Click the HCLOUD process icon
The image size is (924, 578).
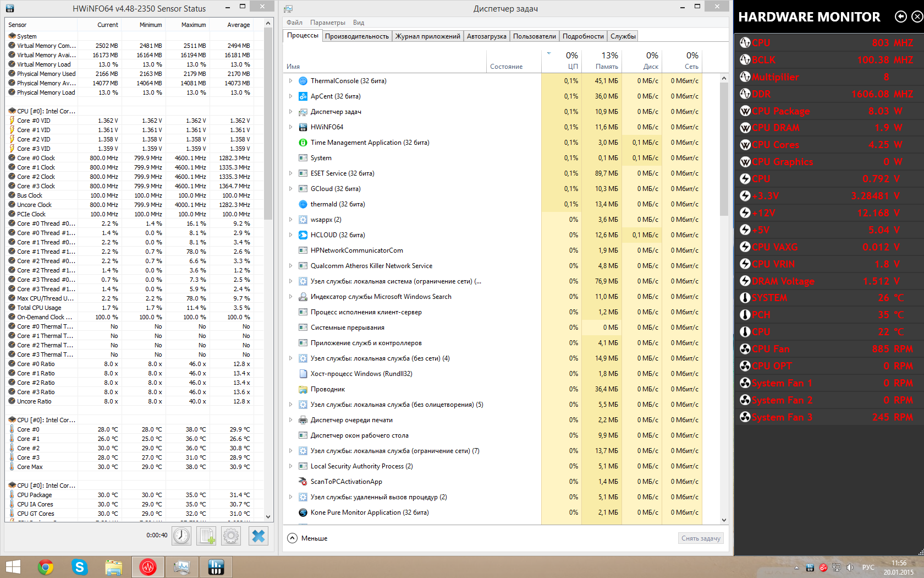pos(302,235)
